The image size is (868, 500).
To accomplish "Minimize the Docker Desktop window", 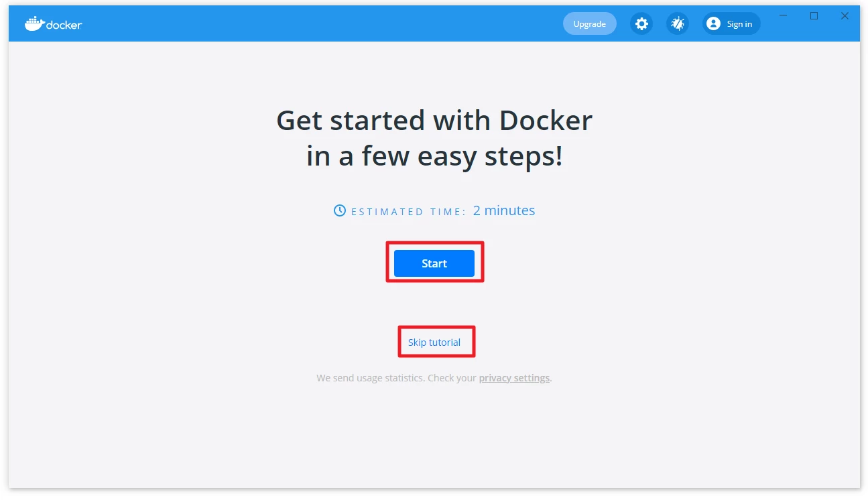I will coord(783,16).
